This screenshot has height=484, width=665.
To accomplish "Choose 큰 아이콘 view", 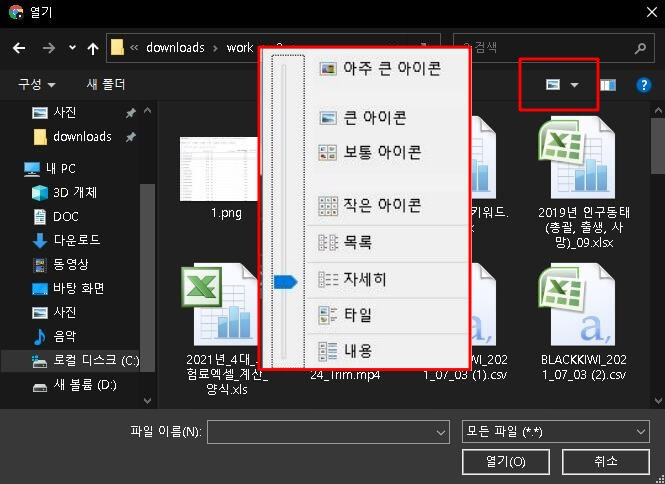I will 363,118.
